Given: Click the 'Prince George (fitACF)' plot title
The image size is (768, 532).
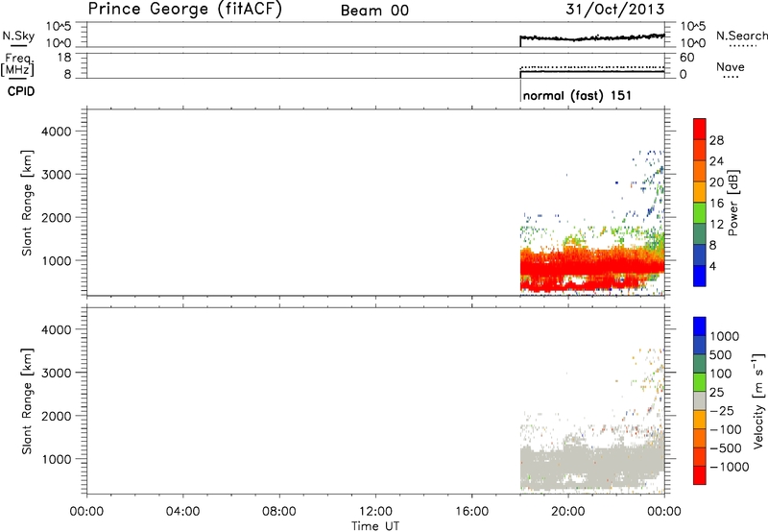Looking at the screenshot, I should coord(185,9).
